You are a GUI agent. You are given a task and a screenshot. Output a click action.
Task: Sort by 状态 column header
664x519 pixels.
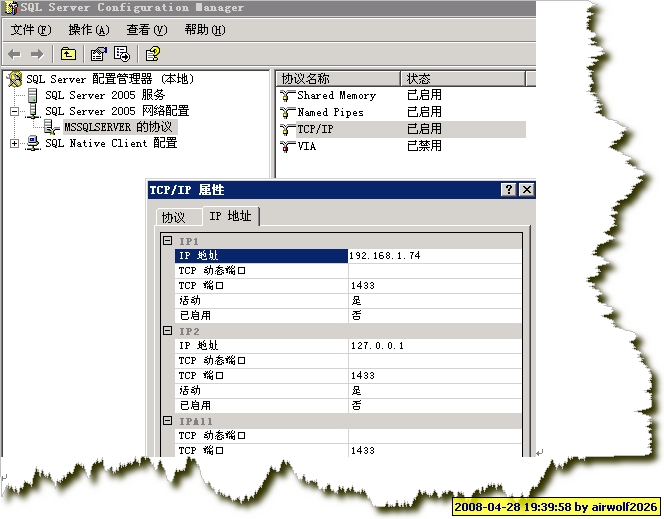coord(463,79)
